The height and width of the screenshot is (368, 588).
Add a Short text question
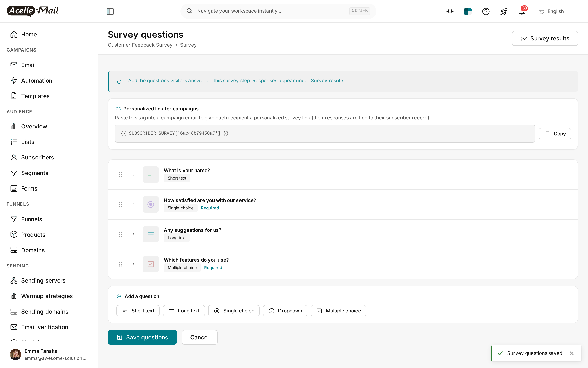tap(138, 311)
